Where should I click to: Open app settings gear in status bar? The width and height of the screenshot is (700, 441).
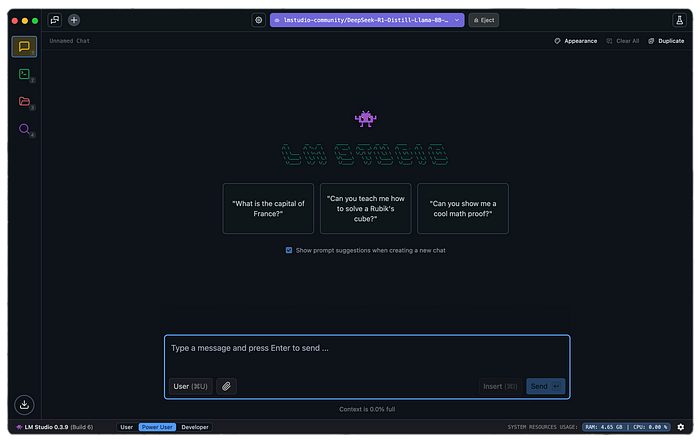click(x=680, y=427)
